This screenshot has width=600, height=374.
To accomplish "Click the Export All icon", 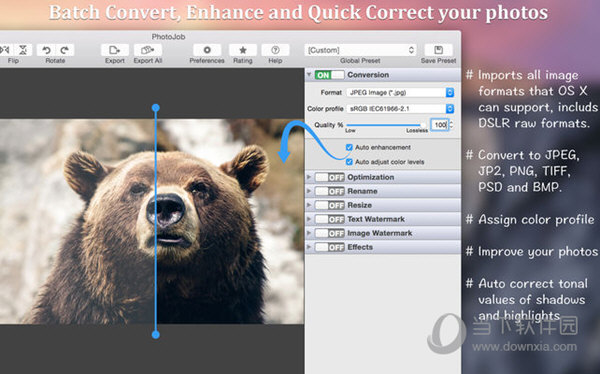I will click(x=148, y=50).
